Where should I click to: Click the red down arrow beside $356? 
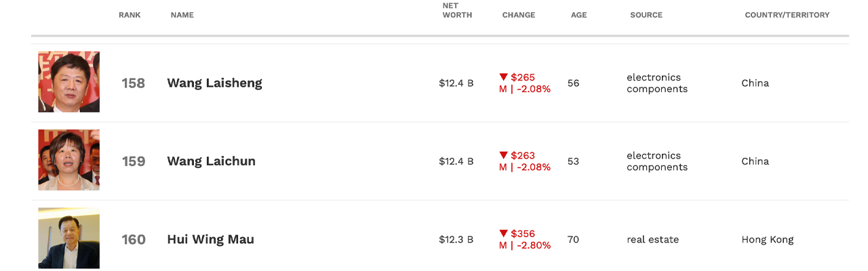503,234
